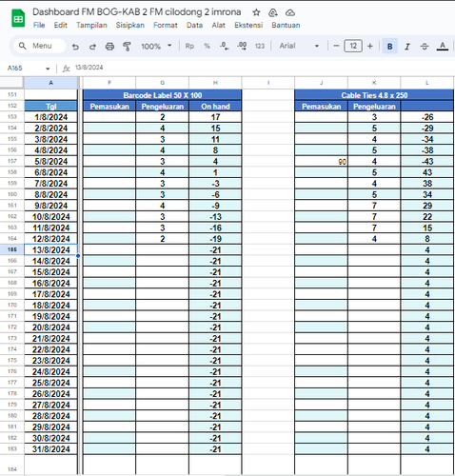Format as Rupiah currency
This screenshot has width=455, height=476.
(189, 47)
